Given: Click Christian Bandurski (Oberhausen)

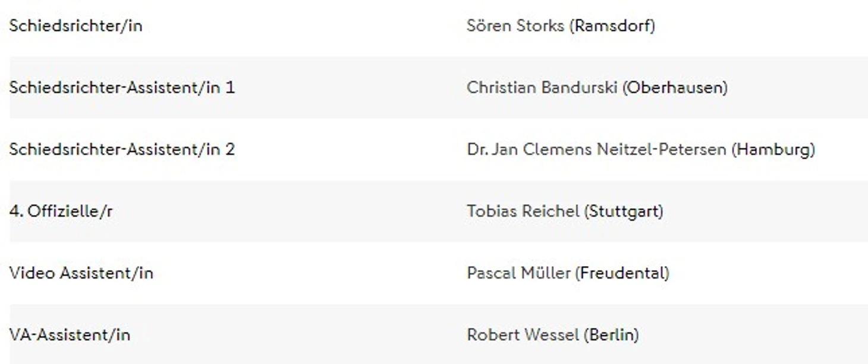Looking at the screenshot, I should pyautogui.click(x=597, y=87).
